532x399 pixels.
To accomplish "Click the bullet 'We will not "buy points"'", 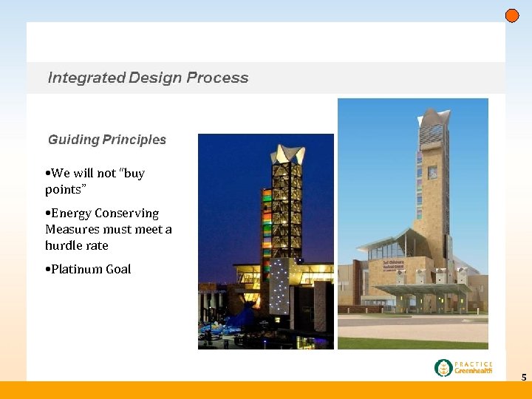I will click(95, 181).
